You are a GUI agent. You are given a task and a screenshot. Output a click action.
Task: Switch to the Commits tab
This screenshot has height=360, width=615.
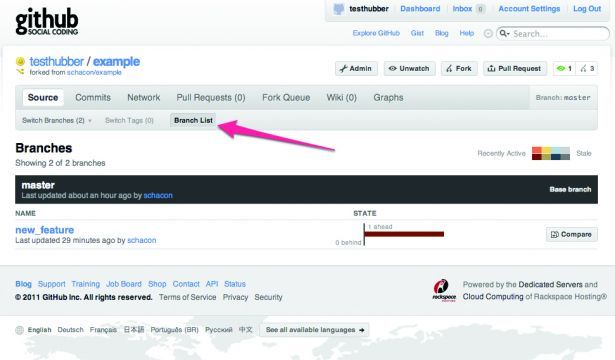coord(93,98)
